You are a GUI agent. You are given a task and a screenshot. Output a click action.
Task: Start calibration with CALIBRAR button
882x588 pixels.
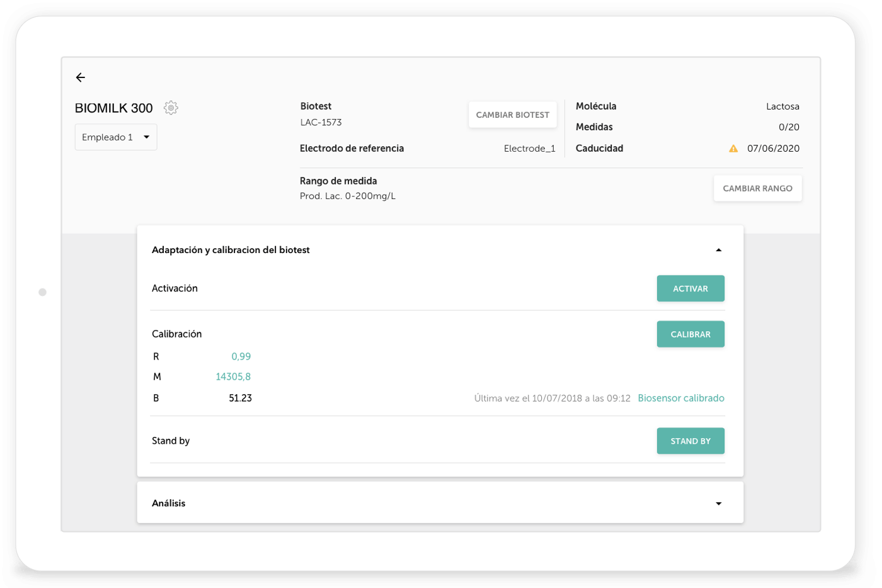(x=690, y=334)
